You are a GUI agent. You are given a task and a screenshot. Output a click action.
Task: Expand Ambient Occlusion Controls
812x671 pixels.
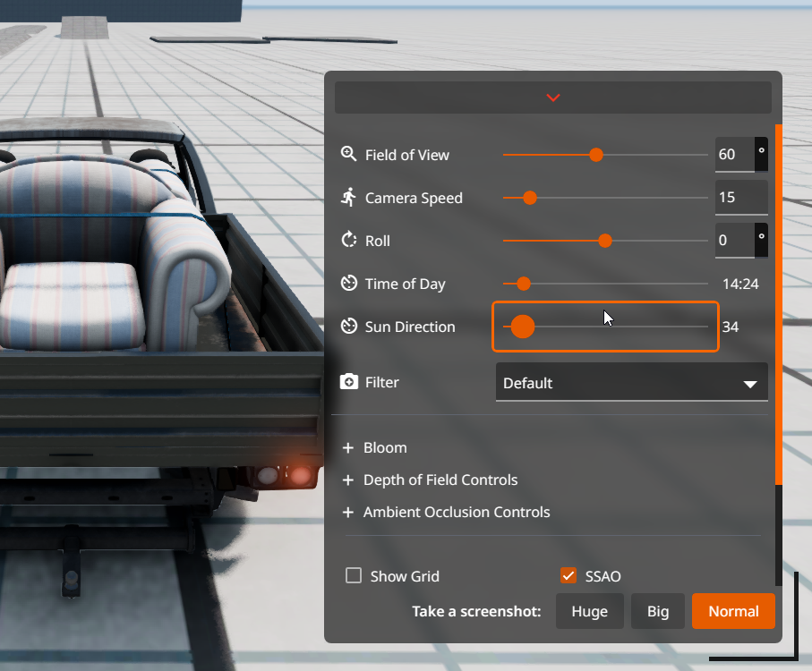[446, 512]
